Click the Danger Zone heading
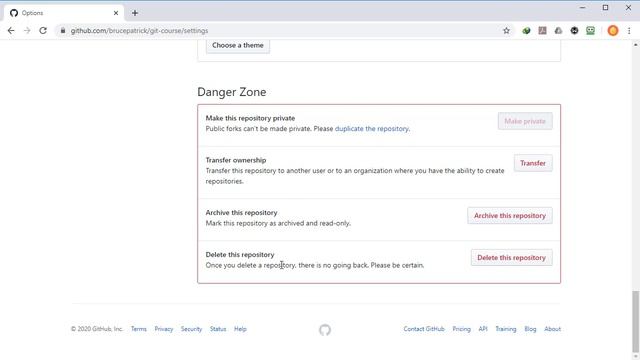Screen dimensions: 640x360 pos(231,92)
